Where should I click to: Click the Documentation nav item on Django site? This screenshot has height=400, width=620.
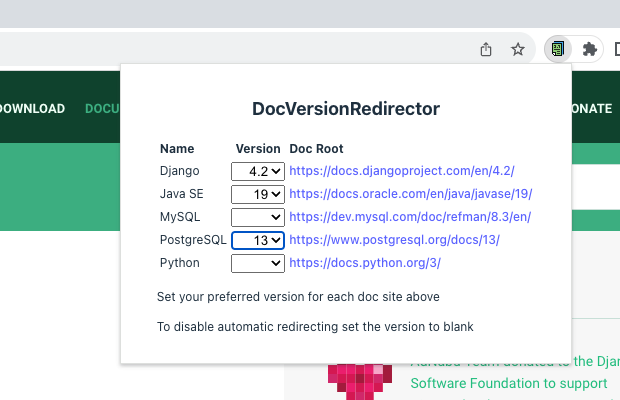click(102, 108)
